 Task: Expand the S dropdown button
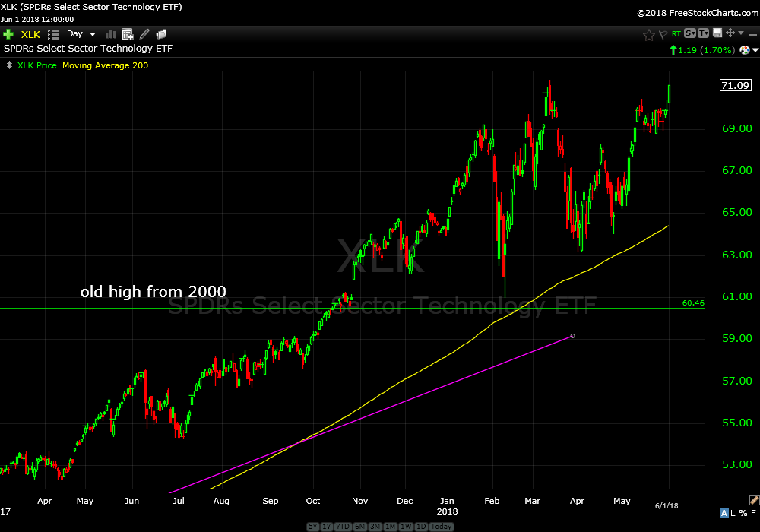(x=689, y=33)
